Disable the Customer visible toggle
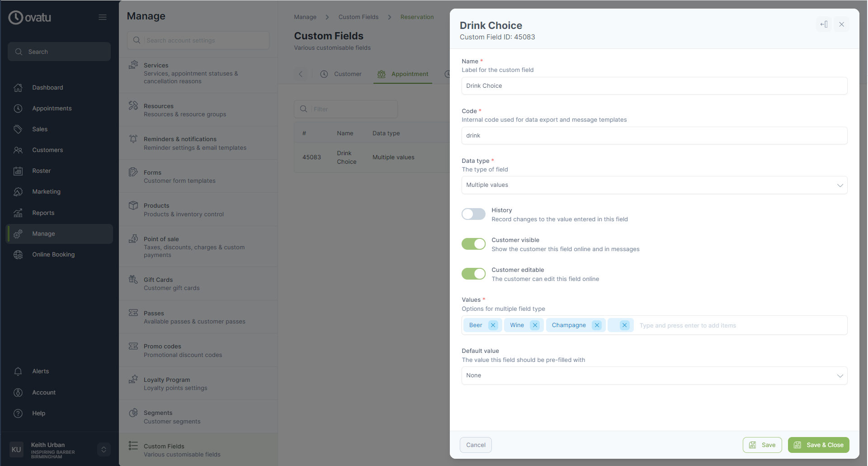868x466 pixels. (x=473, y=244)
